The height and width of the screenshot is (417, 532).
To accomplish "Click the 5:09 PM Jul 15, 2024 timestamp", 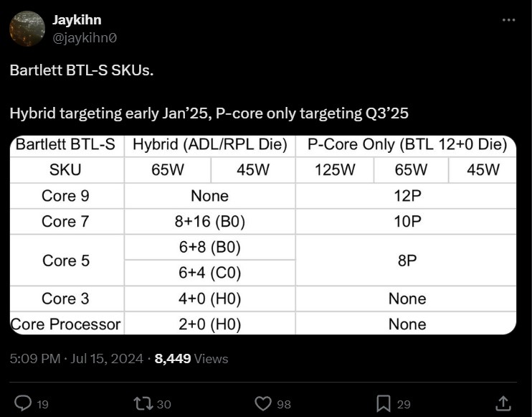I will [x=76, y=359].
